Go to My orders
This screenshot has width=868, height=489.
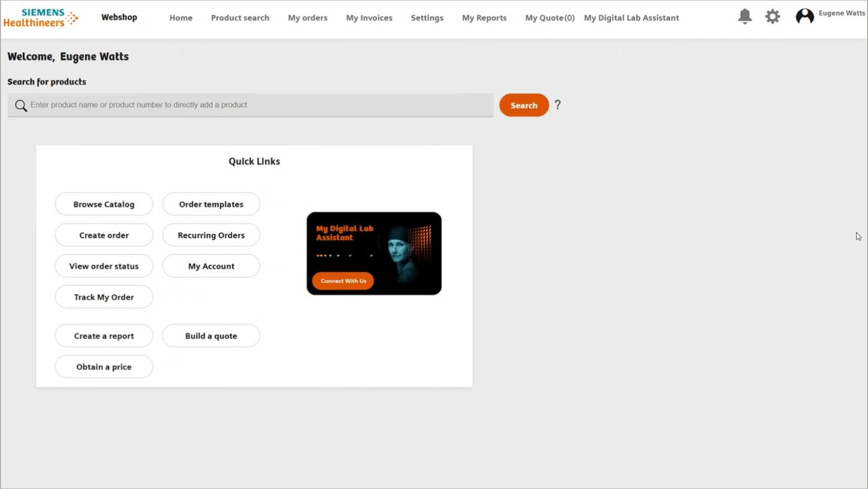pos(308,17)
